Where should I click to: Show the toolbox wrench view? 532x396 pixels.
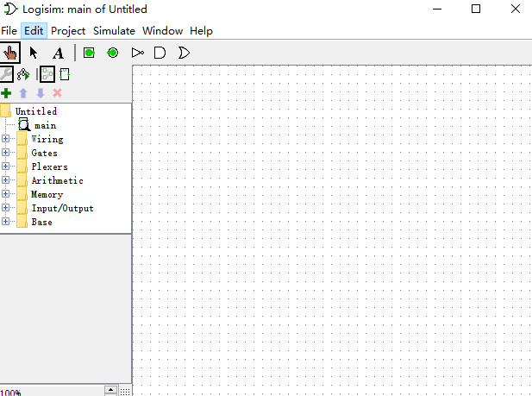(x=6, y=74)
